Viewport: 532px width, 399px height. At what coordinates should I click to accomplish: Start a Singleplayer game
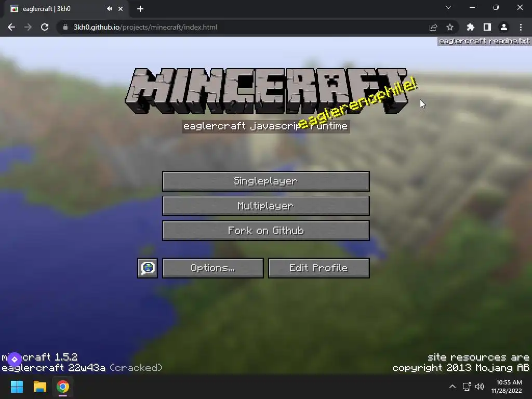tap(265, 181)
